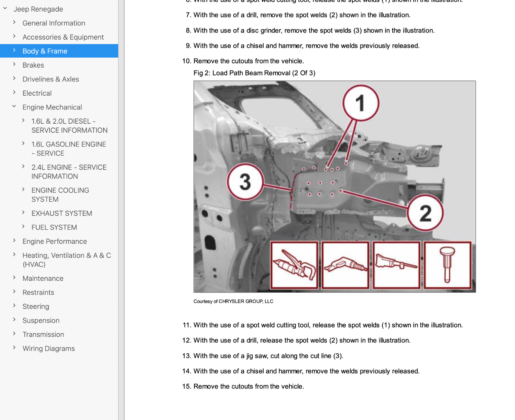Screen dimensions: 515x420
Task: Collapse the Jeep Renegade root chevron
Action: tap(5, 8)
